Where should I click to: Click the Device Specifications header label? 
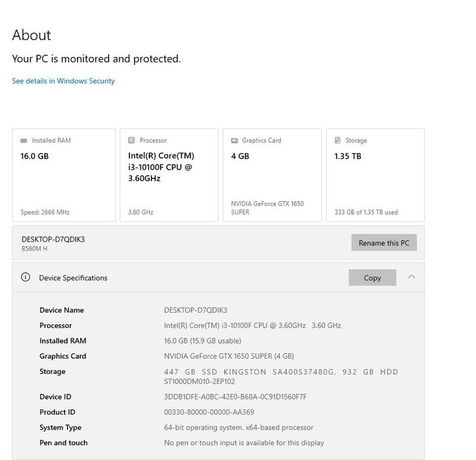point(73,278)
